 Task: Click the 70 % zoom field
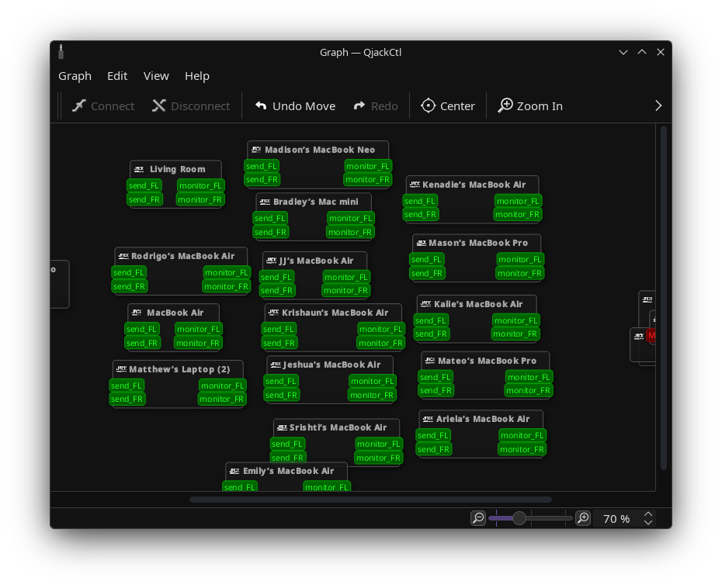pos(616,518)
